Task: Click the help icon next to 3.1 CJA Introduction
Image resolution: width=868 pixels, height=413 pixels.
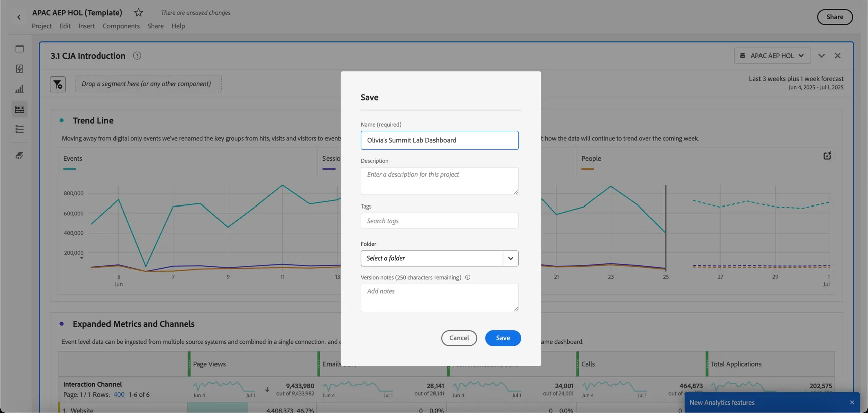Action: coord(137,56)
